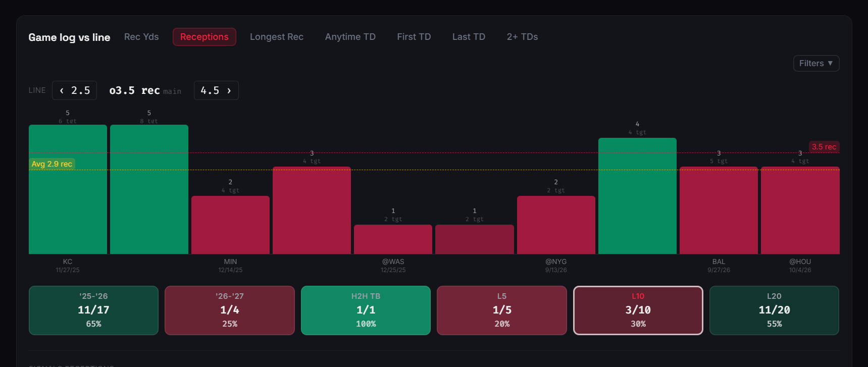
Task: Open the Last TD tab
Action: click(x=469, y=37)
